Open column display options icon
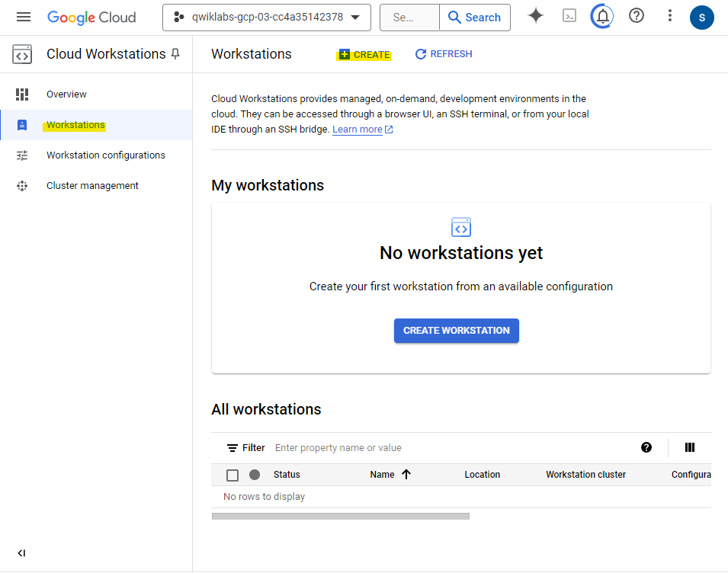This screenshot has height=573, width=728. [689, 447]
